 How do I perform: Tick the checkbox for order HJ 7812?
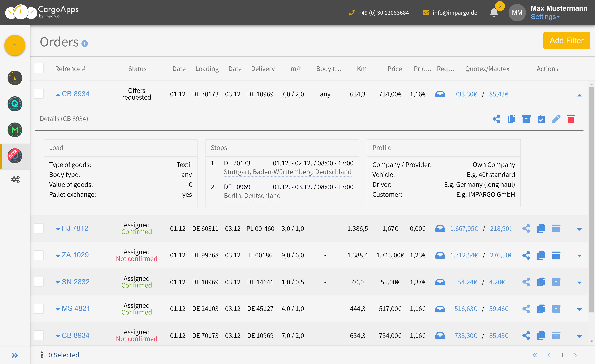[x=39, y=228]
